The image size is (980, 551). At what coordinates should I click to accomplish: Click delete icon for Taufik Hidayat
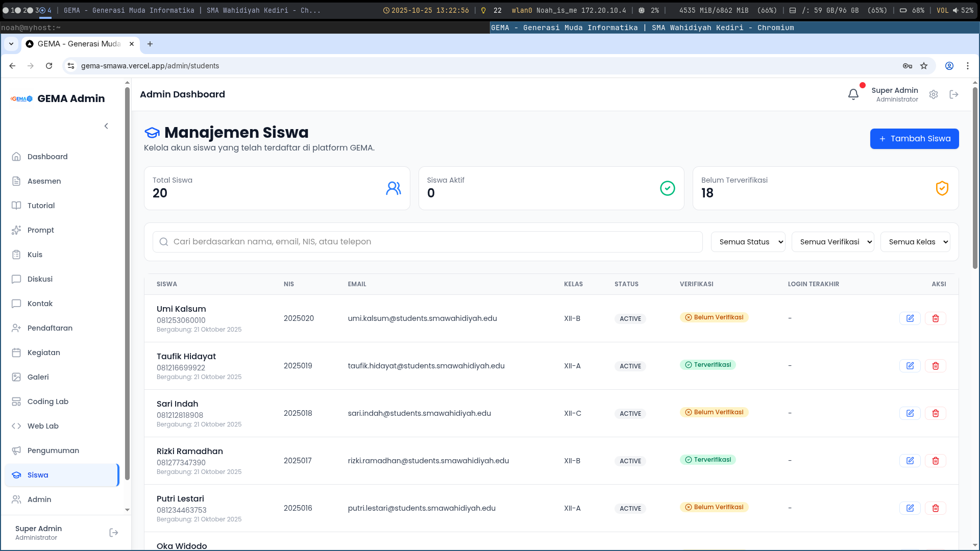tap(935, 366)
